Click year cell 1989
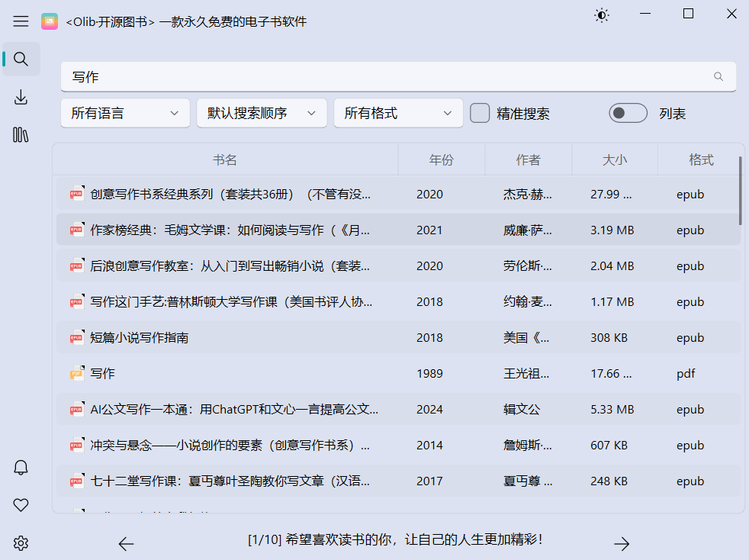 pyautogui.click(x=429, y=373)
